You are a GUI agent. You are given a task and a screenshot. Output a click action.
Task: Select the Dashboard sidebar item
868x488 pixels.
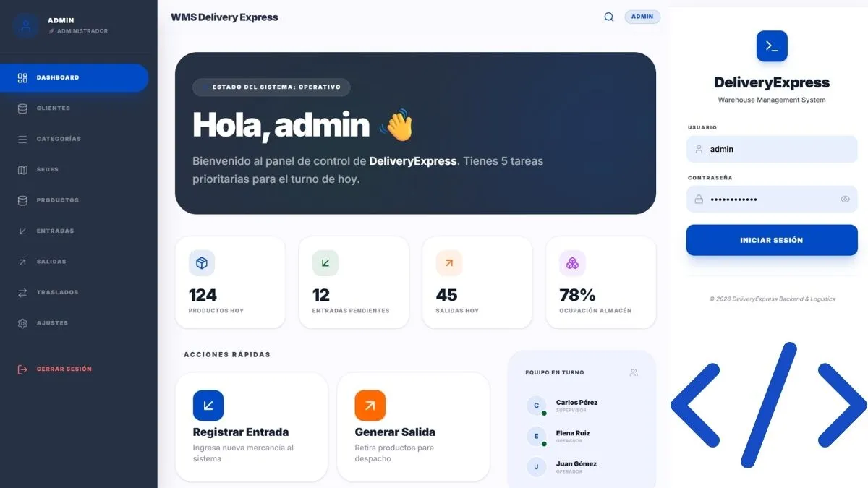[74, 77]
